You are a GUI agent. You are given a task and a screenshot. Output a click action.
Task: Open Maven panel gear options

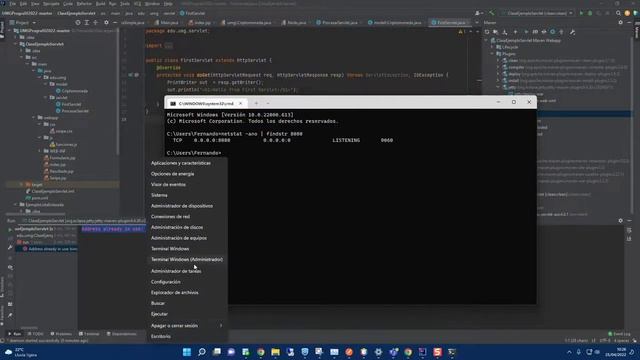pyautogui.click(x=620, y=22)
